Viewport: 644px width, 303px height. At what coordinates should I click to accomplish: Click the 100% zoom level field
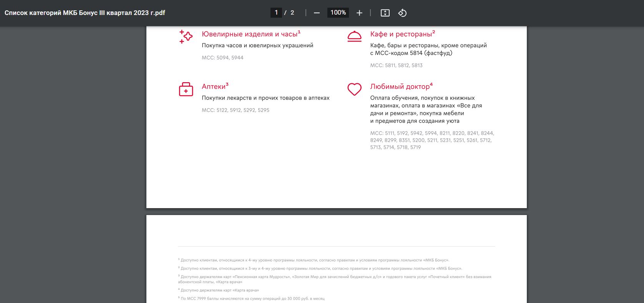(x=338, y=13)
